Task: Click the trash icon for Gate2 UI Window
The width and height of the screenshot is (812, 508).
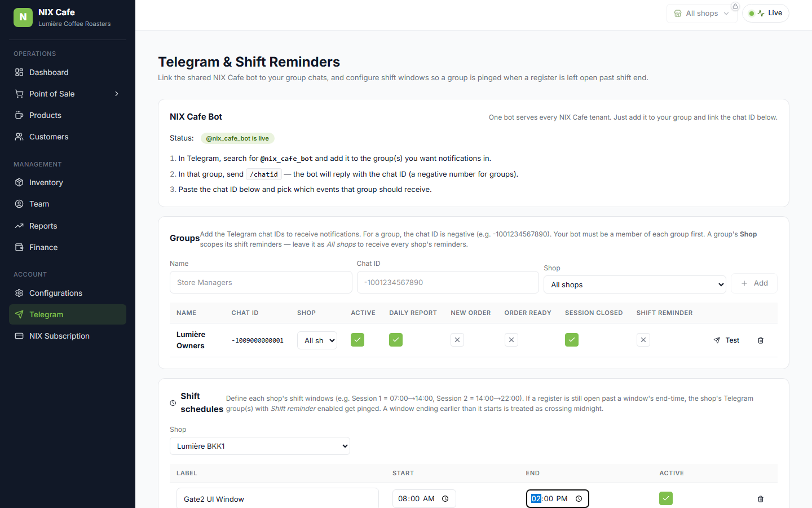Action: [x=760, y=499]
